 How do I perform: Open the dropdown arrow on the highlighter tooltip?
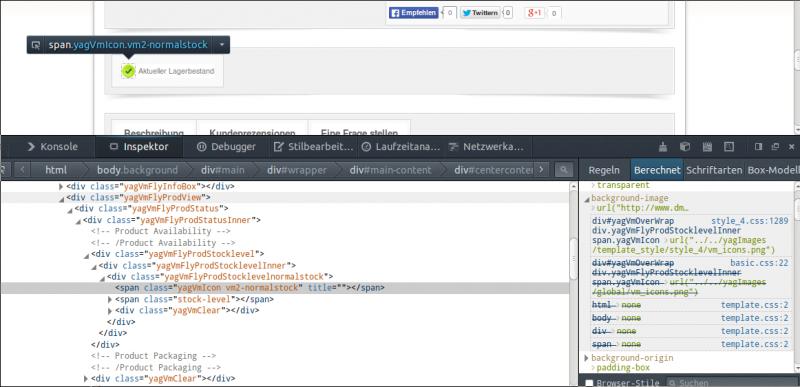pos(222,45)
